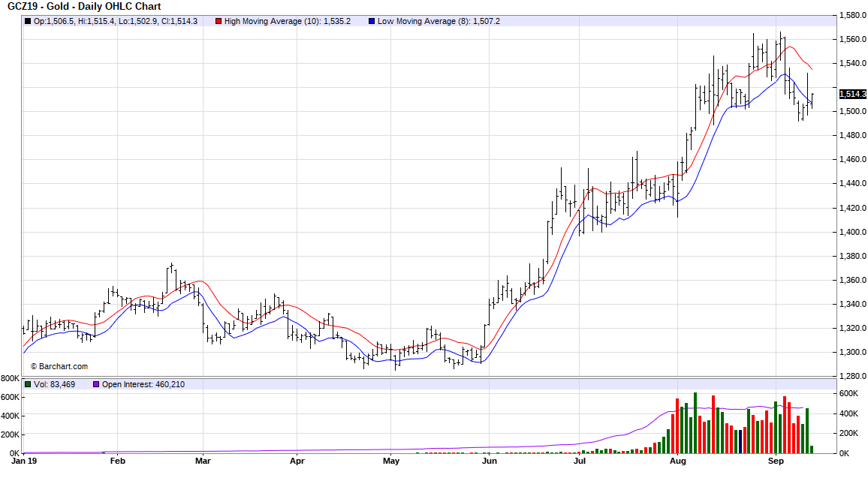Click the black OHLC legend swatch

pyautogui.click(x=29, y=21)
